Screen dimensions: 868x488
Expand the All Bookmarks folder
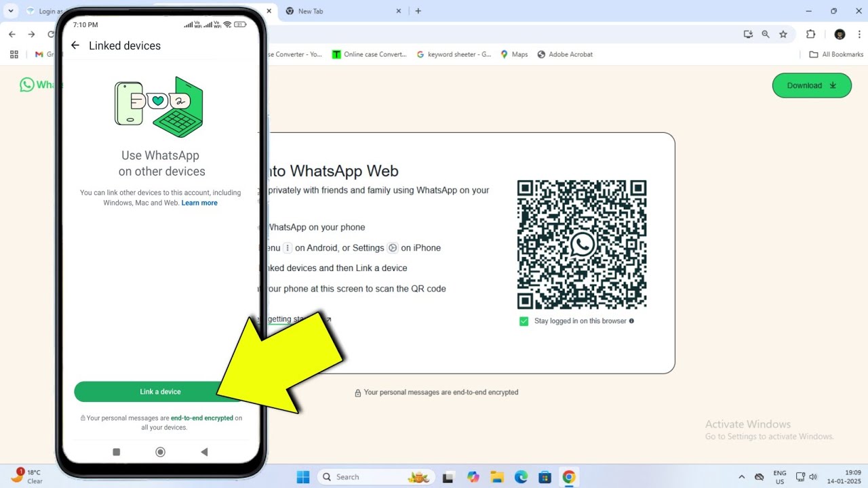[836, 54]
